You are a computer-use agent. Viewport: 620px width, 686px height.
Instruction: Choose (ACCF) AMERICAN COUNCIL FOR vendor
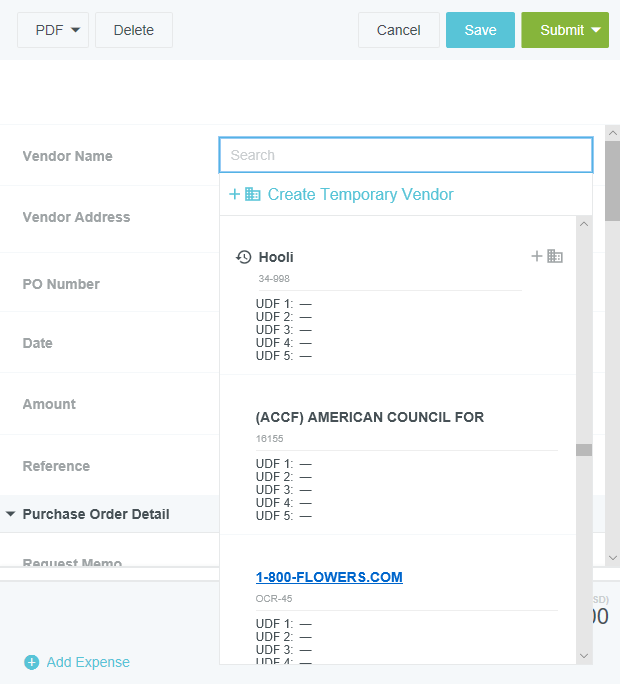(x=369, y=417)
